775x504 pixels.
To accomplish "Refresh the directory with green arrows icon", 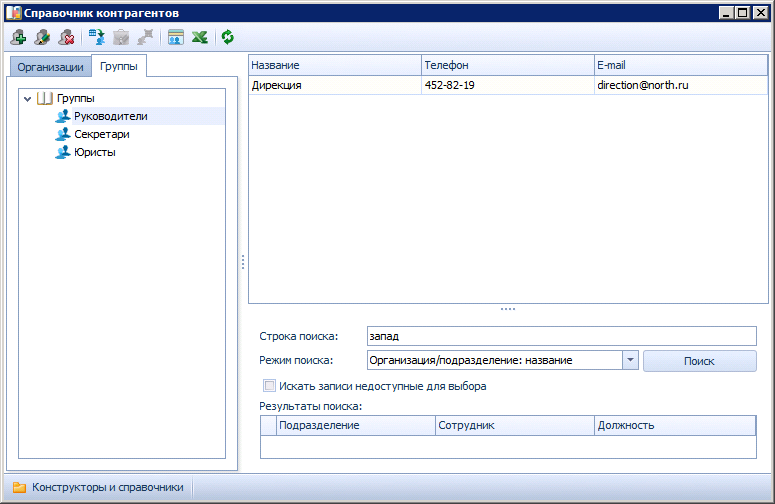I will point(228,37).
